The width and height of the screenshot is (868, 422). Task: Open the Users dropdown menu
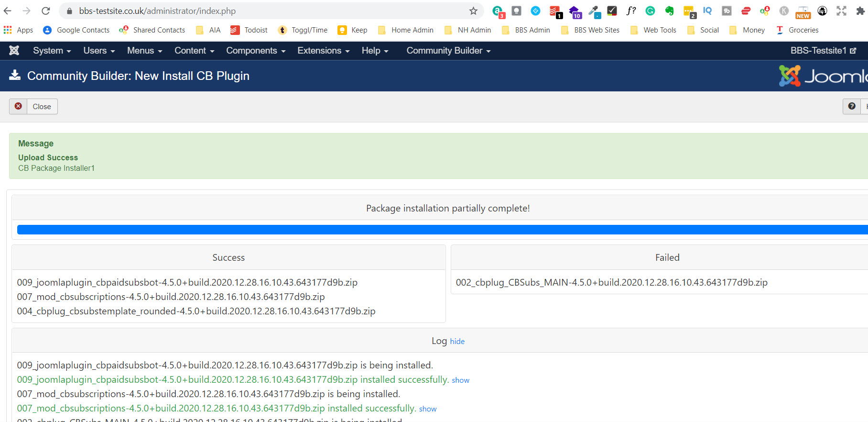coord(99,50)
